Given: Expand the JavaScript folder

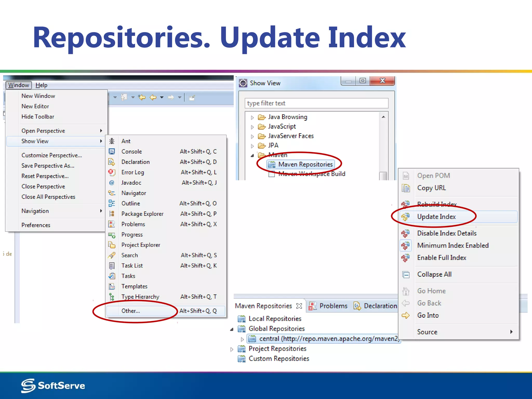Looking at the screenshot, I should click(x=252, y=127).
